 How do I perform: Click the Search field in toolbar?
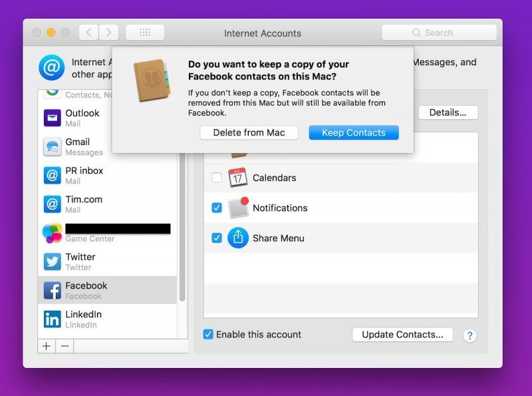(439, 33)
